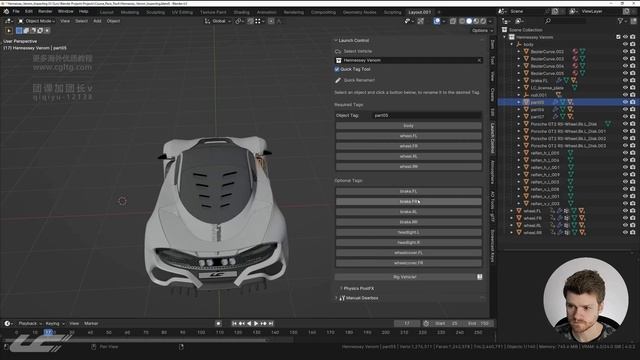Open the outliner filter dropdown
640x360 pixels.
622,21
